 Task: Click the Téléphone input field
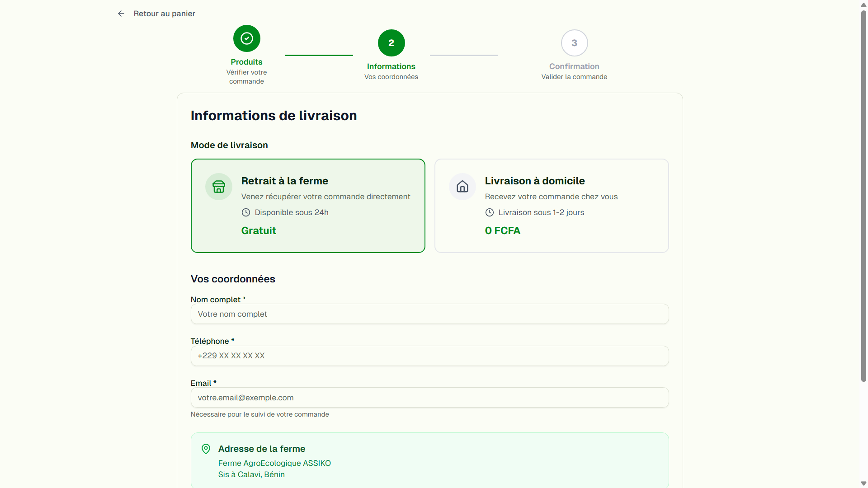429,356
